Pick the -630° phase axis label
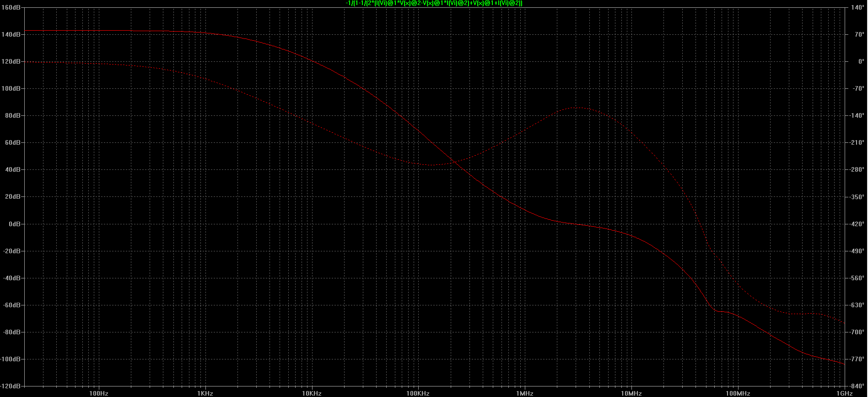The width and height of the screenshot is (868, 397). pyautogui.click(x=857, y=305)
